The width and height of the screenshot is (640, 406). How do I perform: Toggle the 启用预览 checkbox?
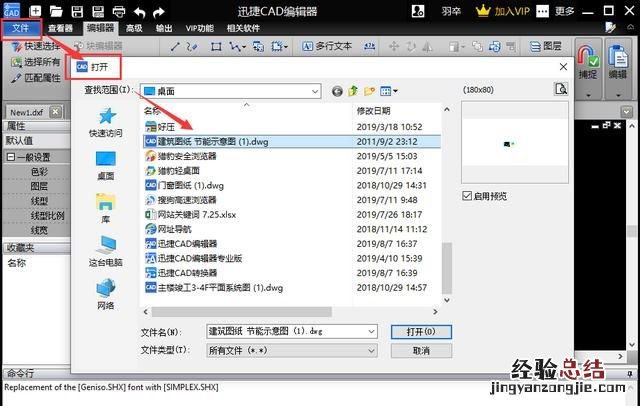(x=467, y=196)
